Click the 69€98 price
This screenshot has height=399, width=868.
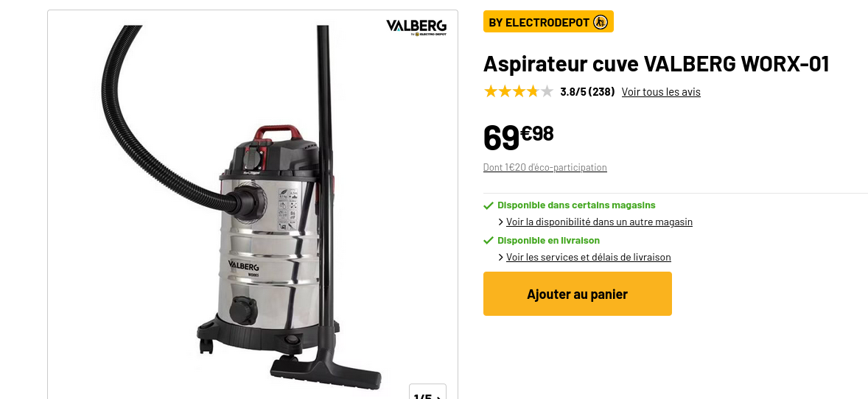click(x=518, y=137)
